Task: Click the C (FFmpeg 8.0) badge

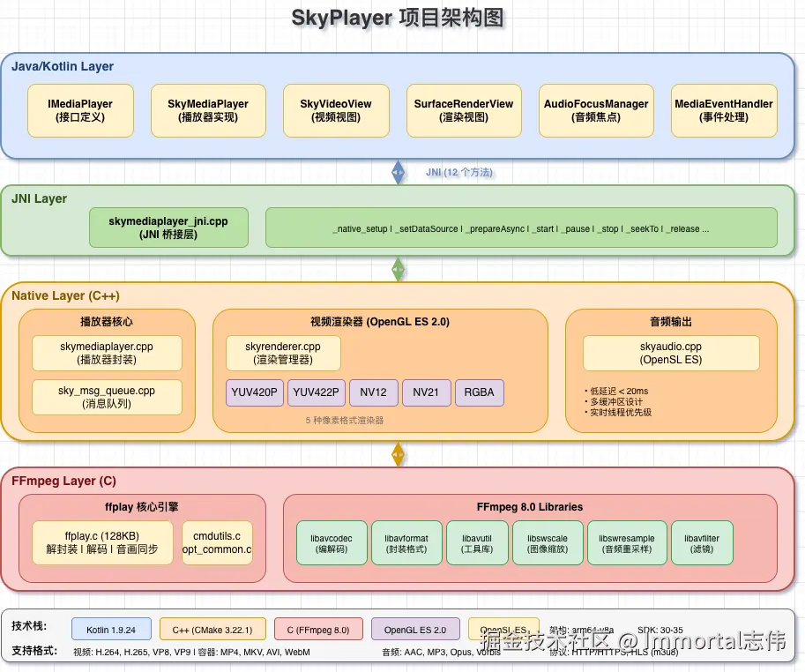Action: click(318, 629)
